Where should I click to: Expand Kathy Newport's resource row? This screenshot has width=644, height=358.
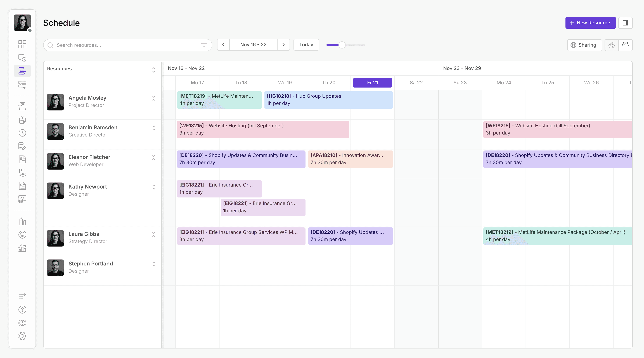153,187
